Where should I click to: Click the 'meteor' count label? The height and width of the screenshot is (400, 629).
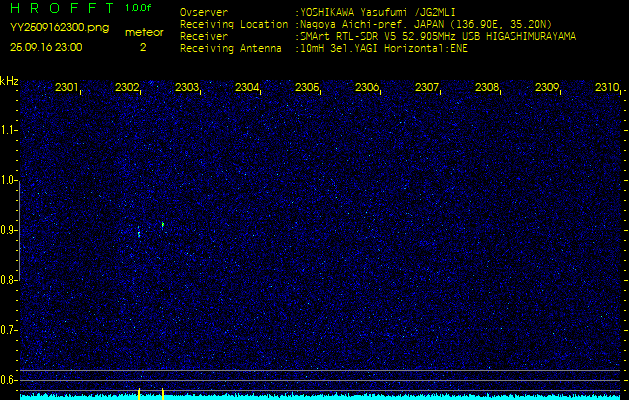click(x=144, y=33)
